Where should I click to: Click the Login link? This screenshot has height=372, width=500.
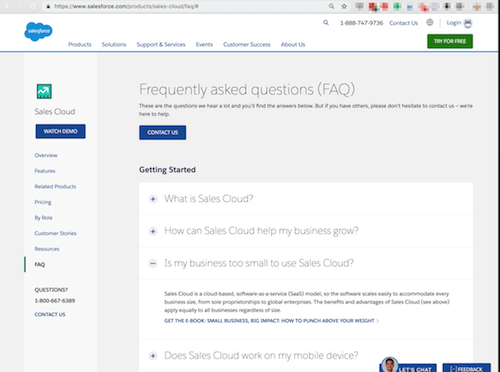pyautogui.click(x=454, y=23)
